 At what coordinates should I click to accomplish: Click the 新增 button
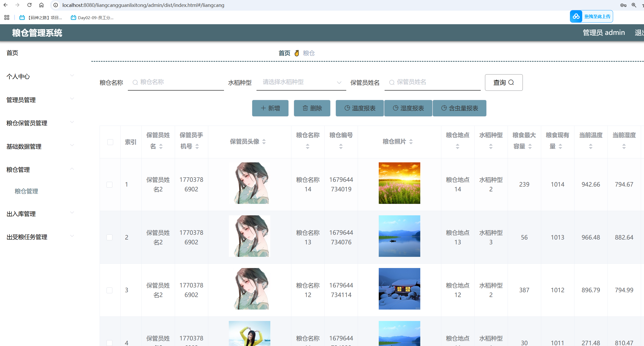pos(270,108)
